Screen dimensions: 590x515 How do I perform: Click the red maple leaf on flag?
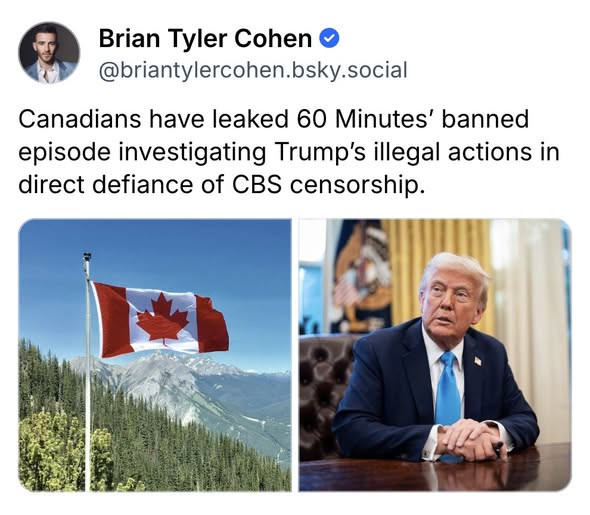163,319
